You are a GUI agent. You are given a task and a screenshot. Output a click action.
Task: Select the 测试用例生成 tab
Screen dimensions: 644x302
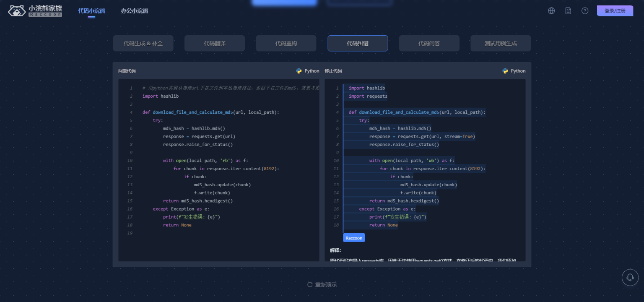(501, 43)
